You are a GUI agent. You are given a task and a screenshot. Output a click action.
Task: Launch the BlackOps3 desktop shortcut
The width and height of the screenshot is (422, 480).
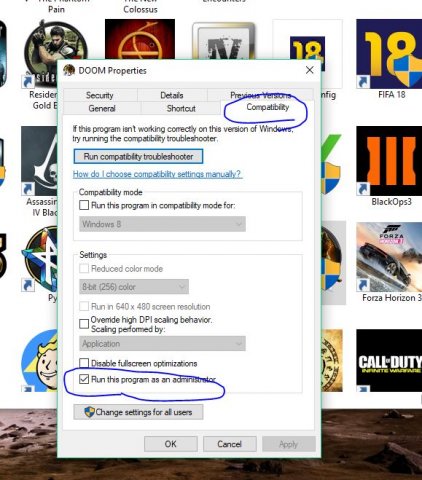pos(389,161)
